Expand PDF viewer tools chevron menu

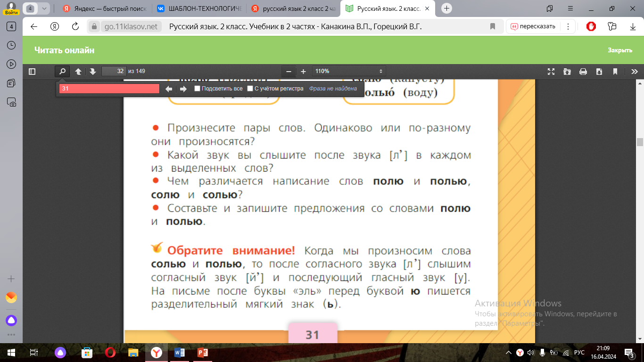coord(634,72)
